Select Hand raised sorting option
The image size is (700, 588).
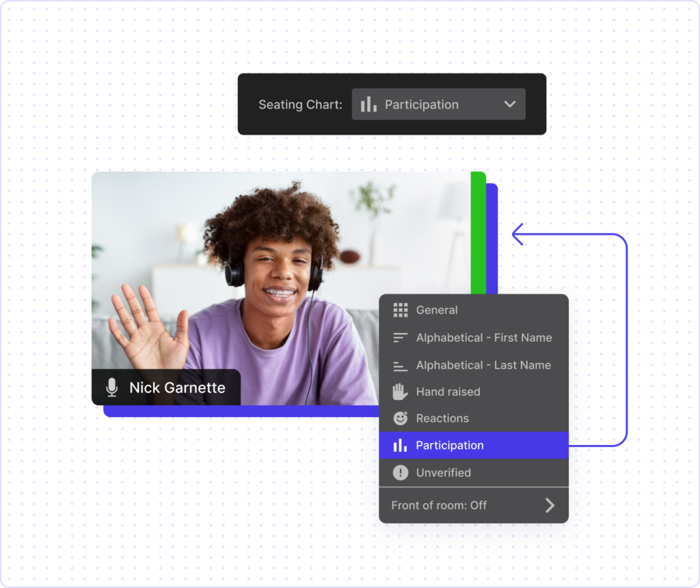pyautogui.click(x=448, y=391)
